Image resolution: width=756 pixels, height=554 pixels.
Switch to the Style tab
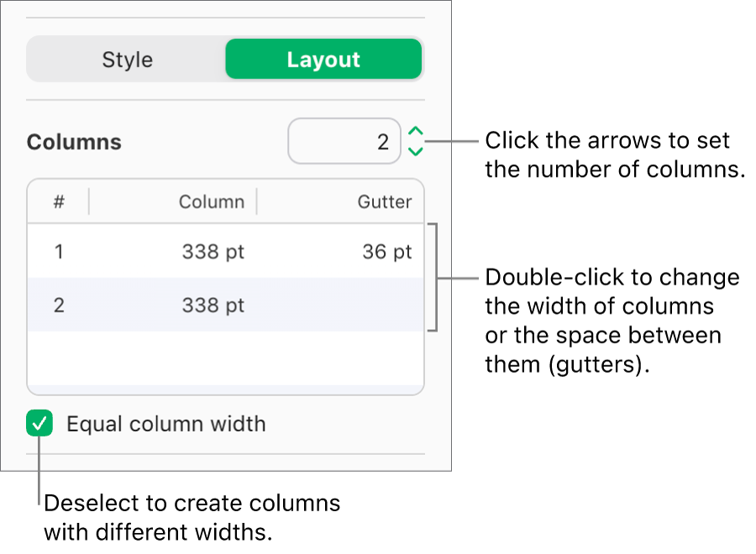tap(127, 59)
